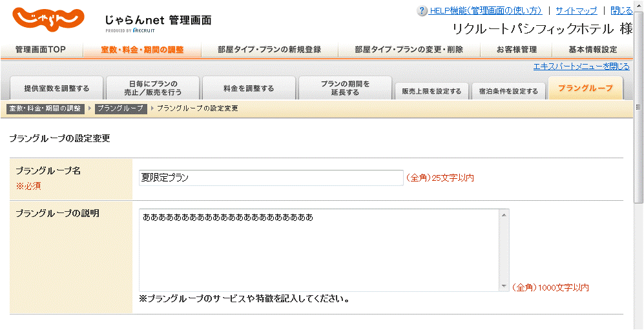Screen dimensions: 644x330
Task: Open 部屋タイプ・プランの変更・削除 menu
Action: click(x=409, y=50)
